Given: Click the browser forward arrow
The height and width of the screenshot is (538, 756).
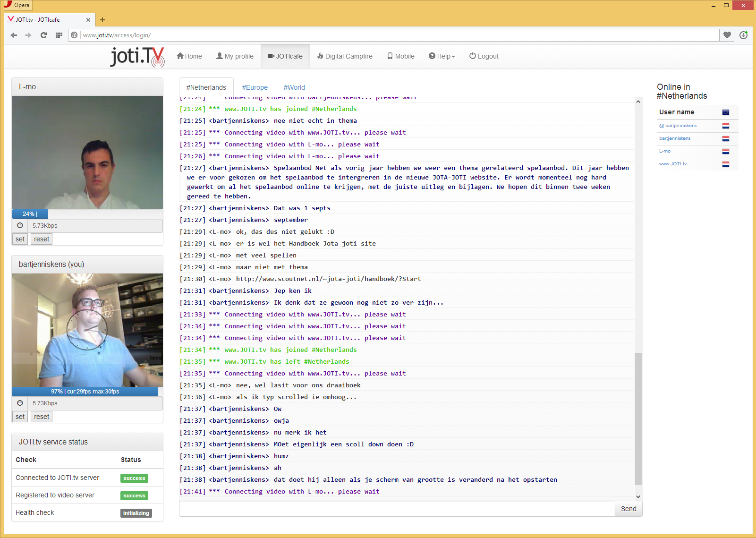Looking at the screenshot, I should [28, 35].
